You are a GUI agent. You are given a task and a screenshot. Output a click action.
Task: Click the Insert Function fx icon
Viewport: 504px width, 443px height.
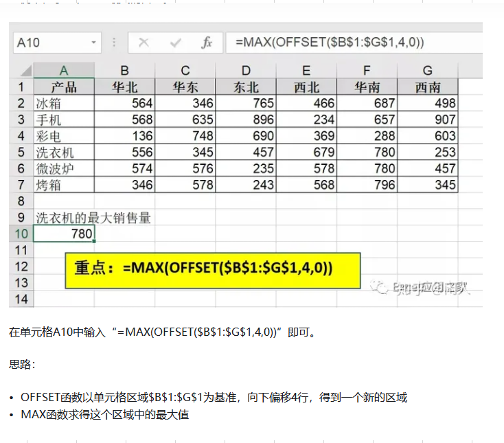point(207,43)
